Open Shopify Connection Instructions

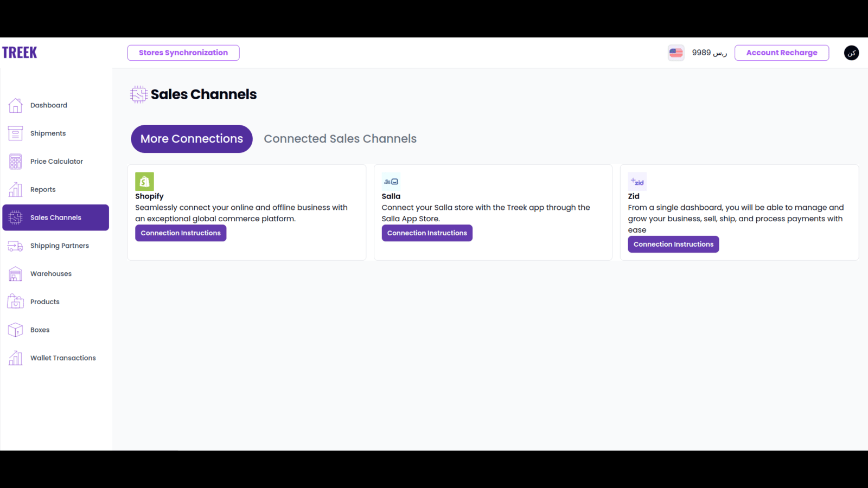pyautogui.click(x=181, y=233)
